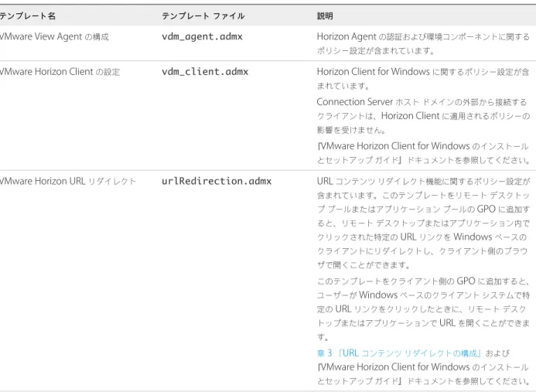Select the urlRedirection.admx file name
Image resolution: width=536 pixels, height=392 pixels.
tap(217, 181)
